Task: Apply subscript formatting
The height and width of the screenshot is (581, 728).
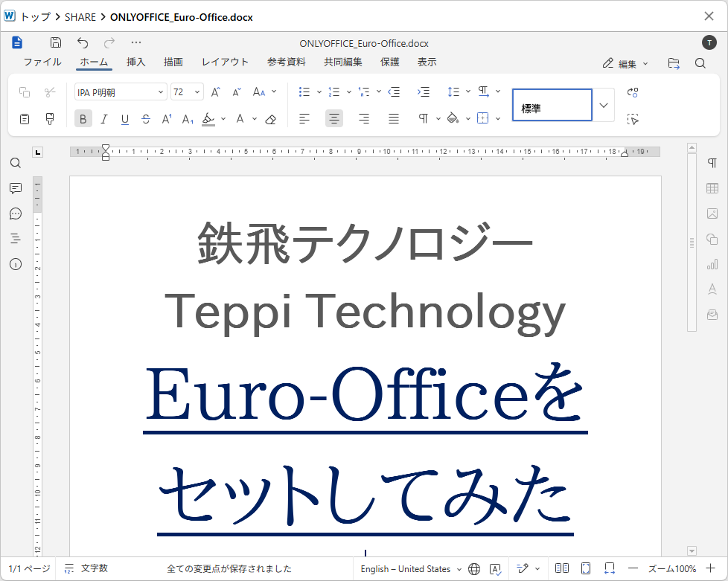Action: click(x=188, y=119)
